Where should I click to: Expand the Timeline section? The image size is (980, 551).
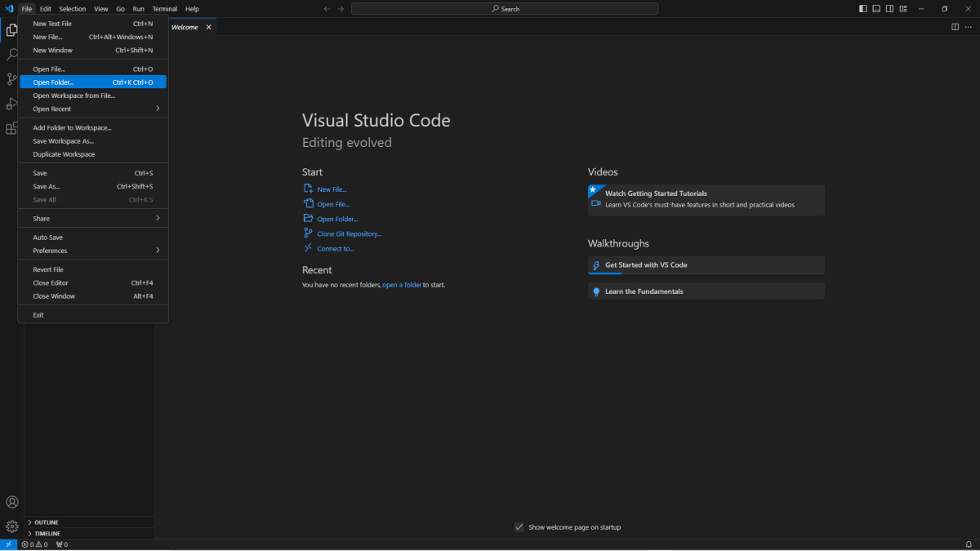[90, 534]
